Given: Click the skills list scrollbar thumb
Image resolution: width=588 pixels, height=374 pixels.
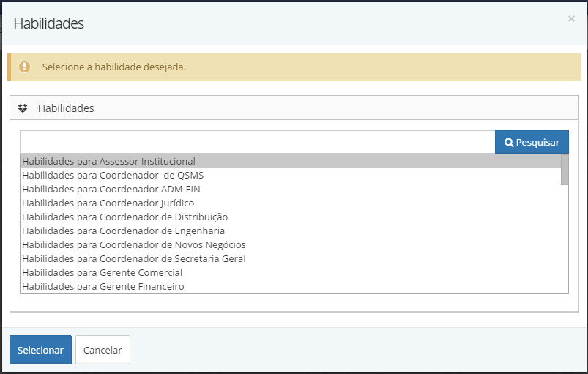Looking at the screenshot, I should 565,170.
